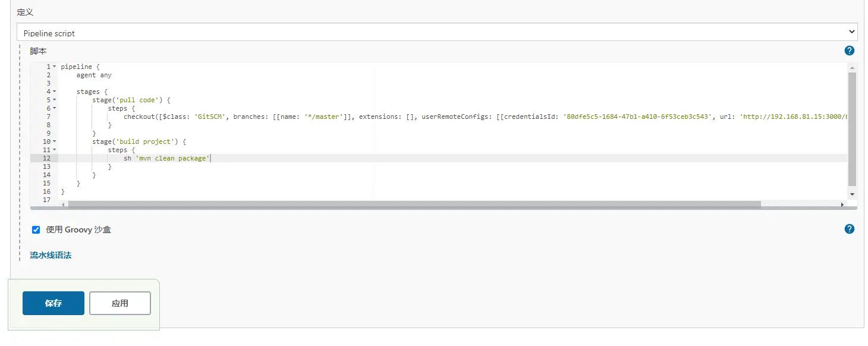This screenshot has width=868, height=346.
Task: Toggle the 使用 Groovy 沙盒 checkbox
Action: click(x=36, y=229)
